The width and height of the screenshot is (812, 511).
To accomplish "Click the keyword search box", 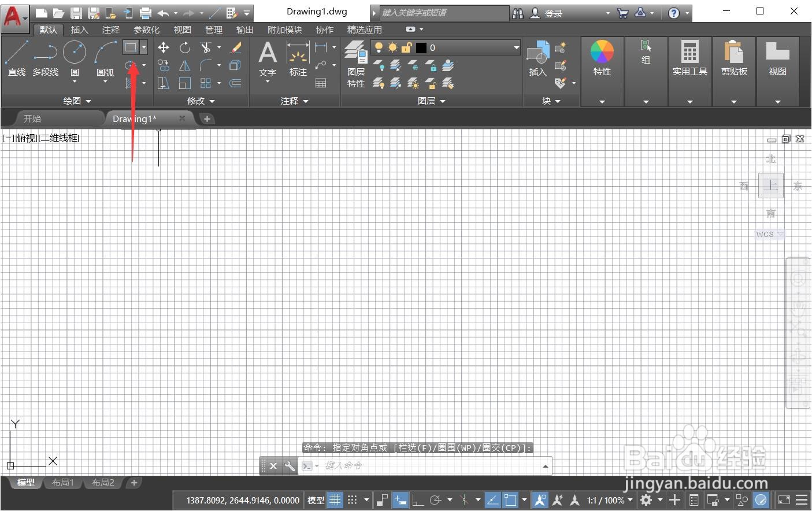I will (x=444, y=13).
